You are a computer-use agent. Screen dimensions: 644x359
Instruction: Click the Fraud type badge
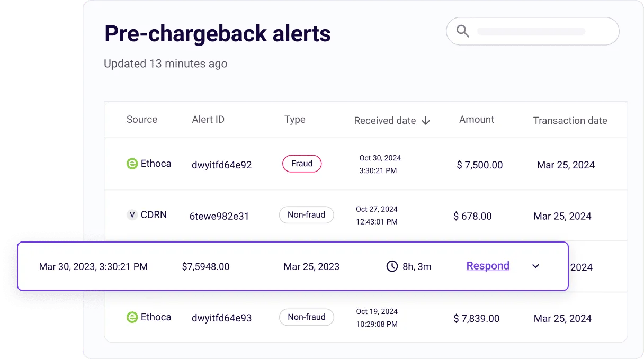point(302,164)
